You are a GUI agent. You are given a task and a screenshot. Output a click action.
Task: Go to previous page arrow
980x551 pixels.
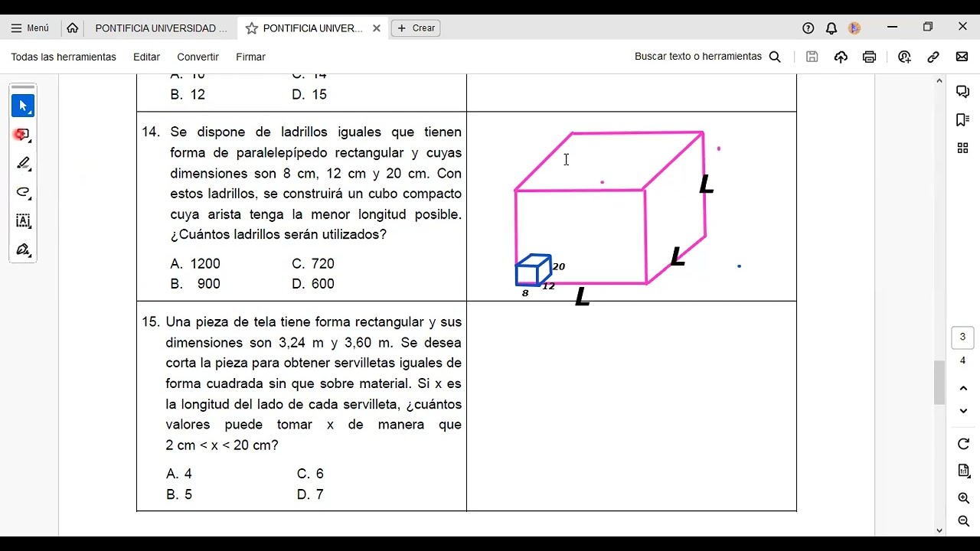963,390
